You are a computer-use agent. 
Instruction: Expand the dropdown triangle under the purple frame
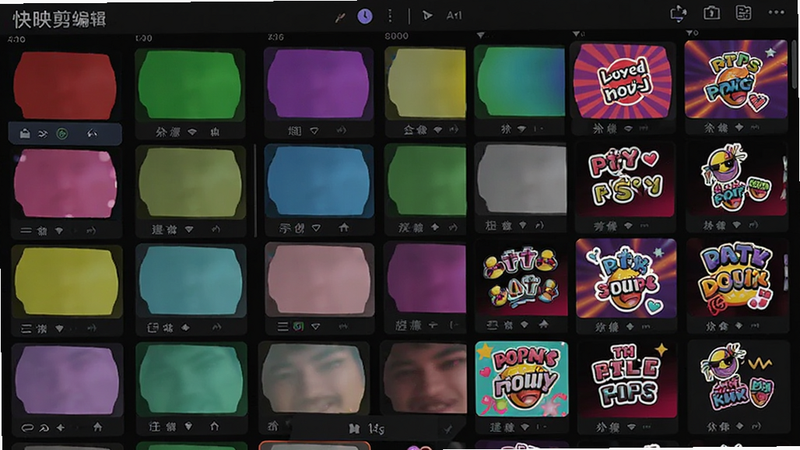[x=314, y=131]
